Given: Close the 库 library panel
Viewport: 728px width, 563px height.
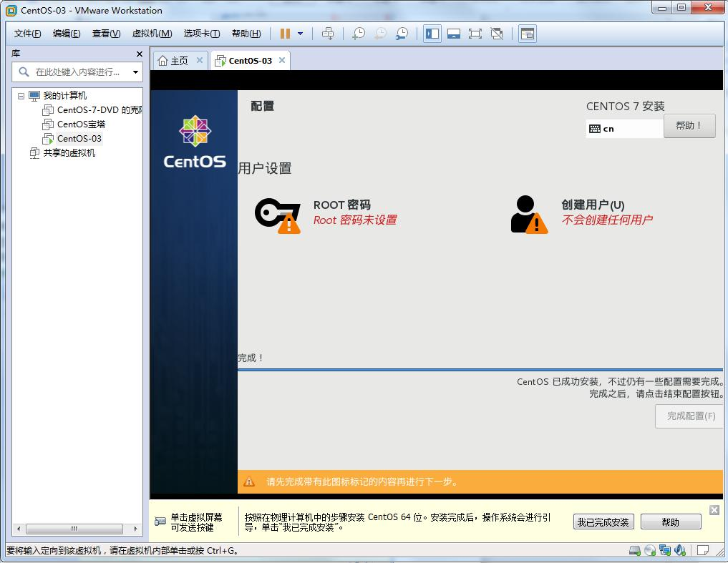Looking at the screenshot, I should (140, 54).
